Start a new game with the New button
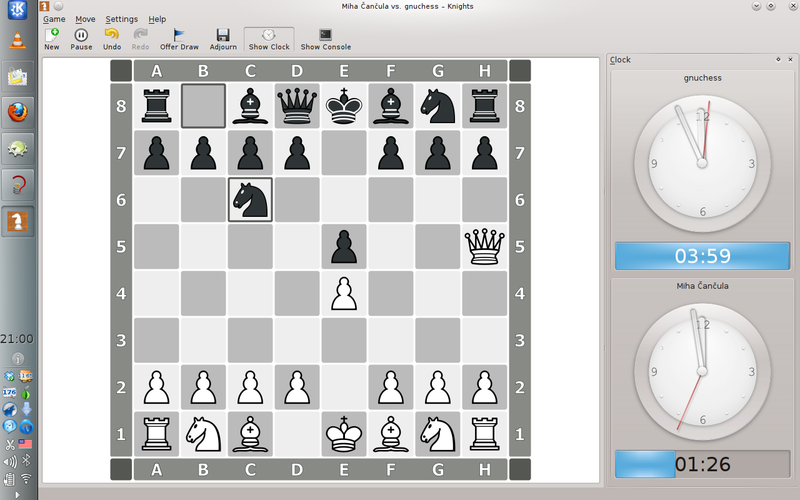Image resolution: width=800 pixels, height=500 pixels. tap(52, 39)
